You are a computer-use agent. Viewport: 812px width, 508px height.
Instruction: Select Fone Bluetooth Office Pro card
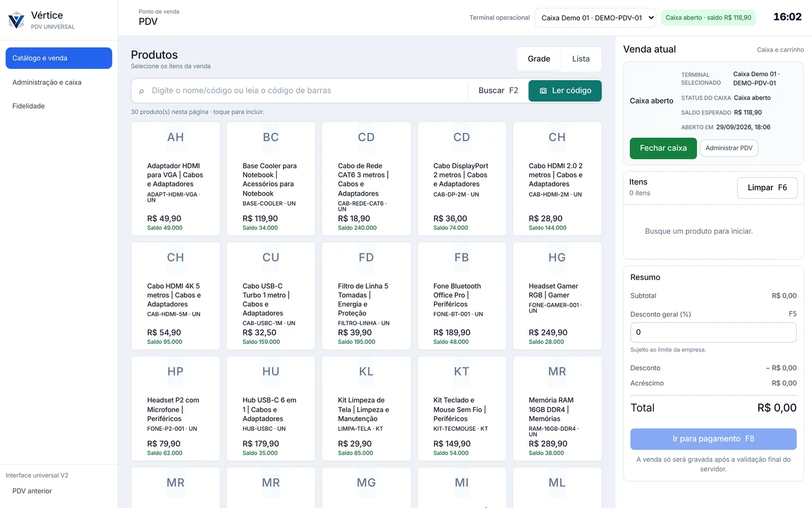[462, 296]
